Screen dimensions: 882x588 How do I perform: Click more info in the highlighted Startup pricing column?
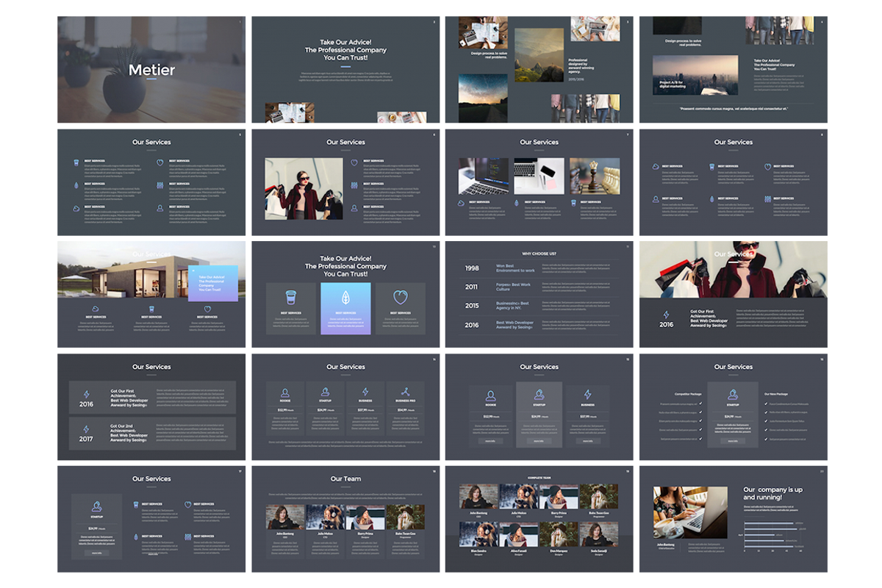[x=539, y=441]
